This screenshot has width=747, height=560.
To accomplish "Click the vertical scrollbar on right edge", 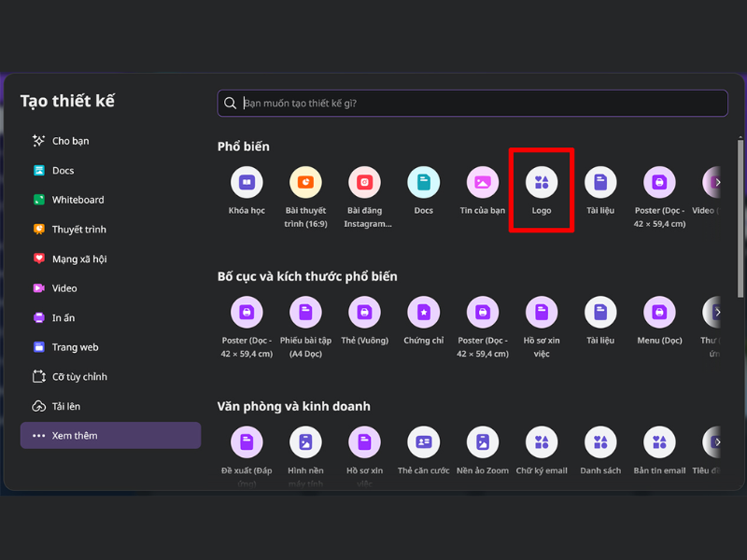I will [740, 215].
